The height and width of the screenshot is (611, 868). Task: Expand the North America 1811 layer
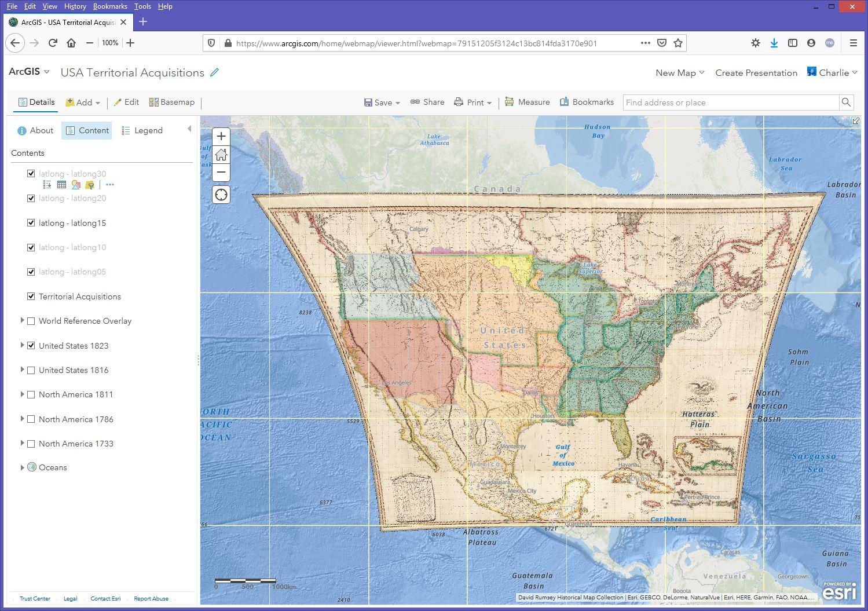pos(22,394)
